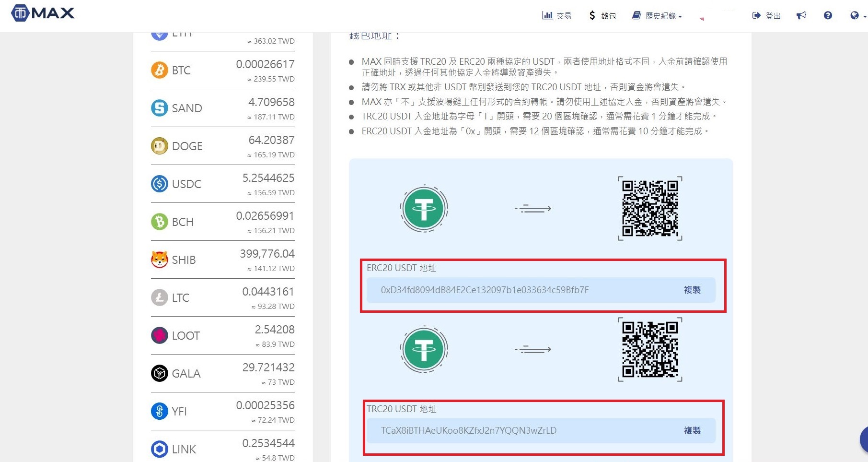Click the ≈ 141.12 TWD value

(271, 269)
